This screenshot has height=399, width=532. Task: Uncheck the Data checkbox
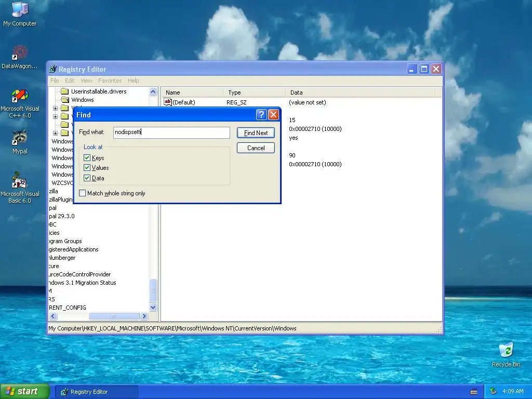click(x=87, y=178)
